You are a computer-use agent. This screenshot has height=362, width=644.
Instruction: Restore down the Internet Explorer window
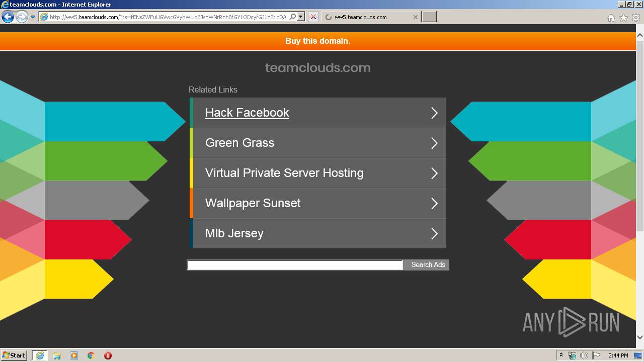tap(629, 5)
